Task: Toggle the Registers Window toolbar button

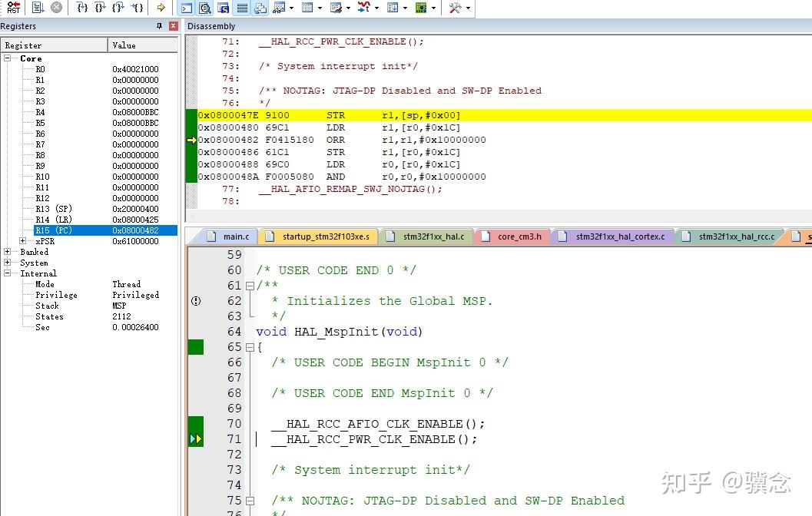Action: click(242, 8)
